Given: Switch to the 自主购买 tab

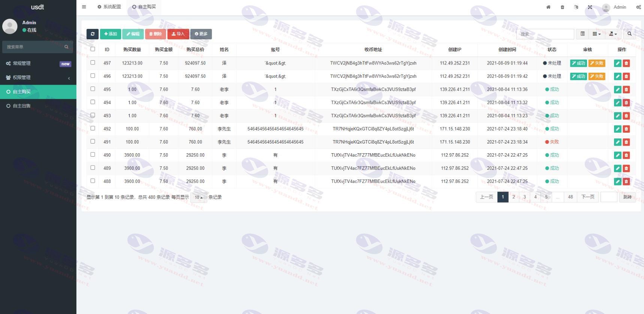Looking at the screenshot, I should coord(144,7).
